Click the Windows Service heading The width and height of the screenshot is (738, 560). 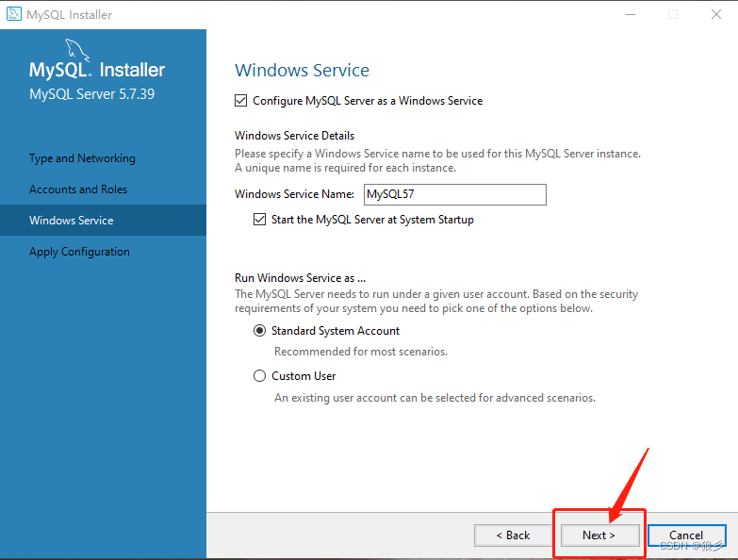302,70
